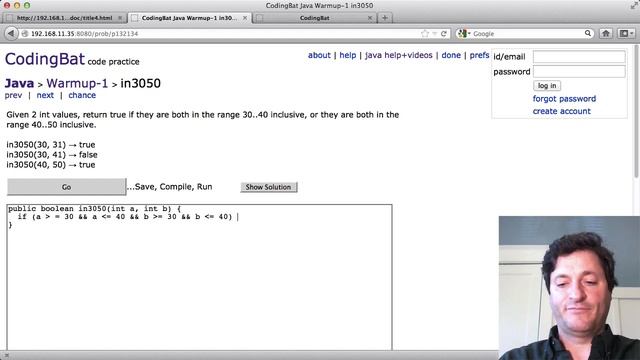Close the title4.html tab
This screenshot has height=360, width=640.
pos(120,18)
